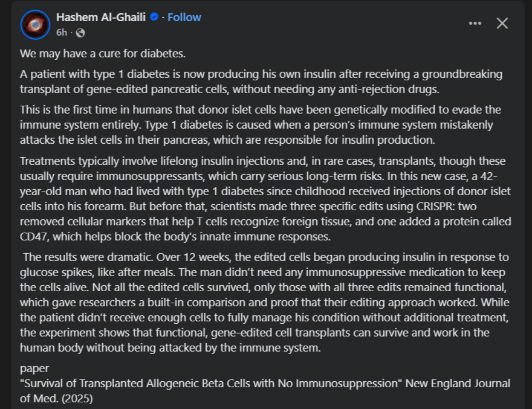532x409 pixels.
Task: Click the paragraph starting 'Treatments typically involve'
Action: pos(265,199)
